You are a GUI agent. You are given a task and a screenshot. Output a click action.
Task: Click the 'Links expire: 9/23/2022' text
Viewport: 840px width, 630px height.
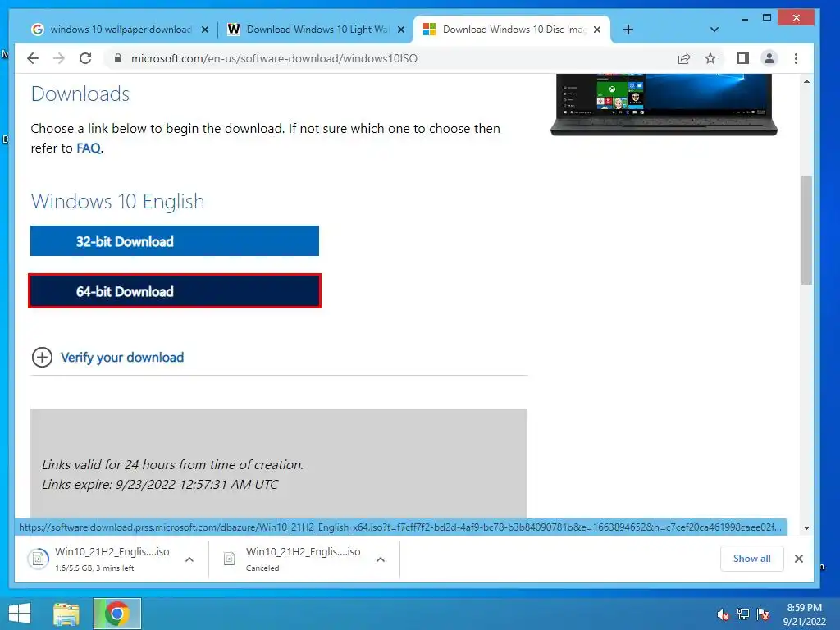[160, 484]
